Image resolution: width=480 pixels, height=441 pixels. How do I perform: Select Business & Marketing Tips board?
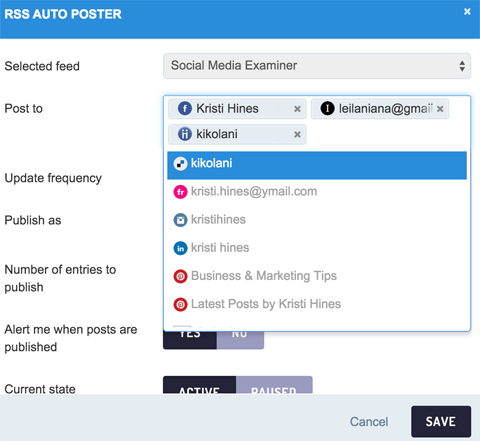[x=317, y=276]
